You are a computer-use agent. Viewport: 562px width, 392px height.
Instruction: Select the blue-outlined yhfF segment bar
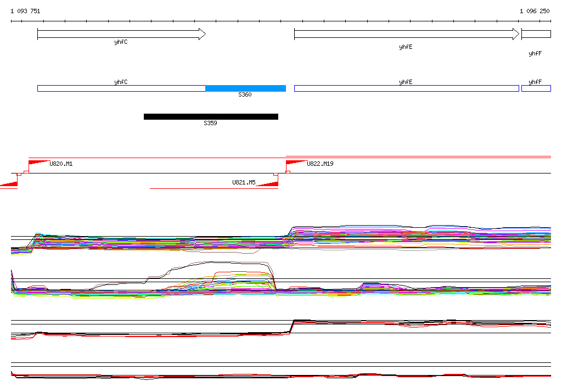pyautogui.click(x=536, y=88)
